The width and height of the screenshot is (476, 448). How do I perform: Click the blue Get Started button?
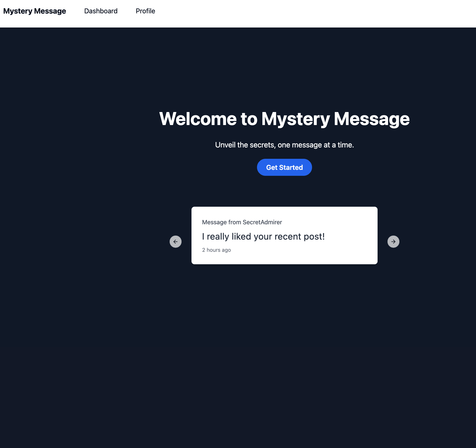284,167
